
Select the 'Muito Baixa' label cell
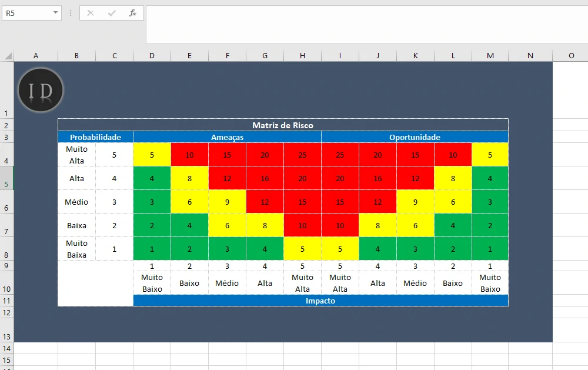(76, 248)
